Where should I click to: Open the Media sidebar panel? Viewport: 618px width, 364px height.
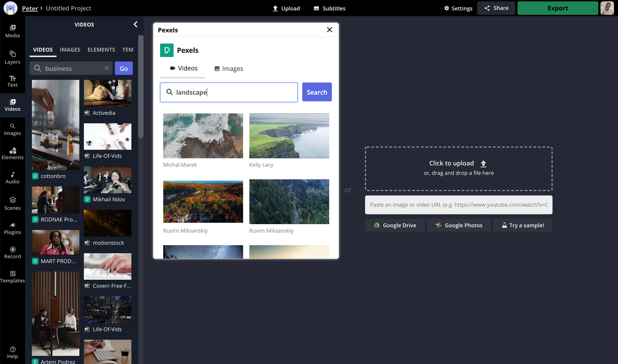12,31
